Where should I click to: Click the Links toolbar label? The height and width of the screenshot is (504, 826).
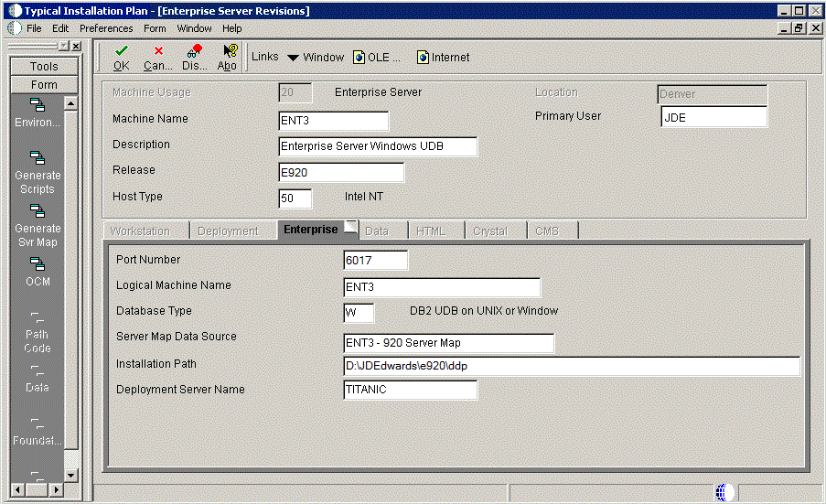pyautogui.click(x=265, y=57)
